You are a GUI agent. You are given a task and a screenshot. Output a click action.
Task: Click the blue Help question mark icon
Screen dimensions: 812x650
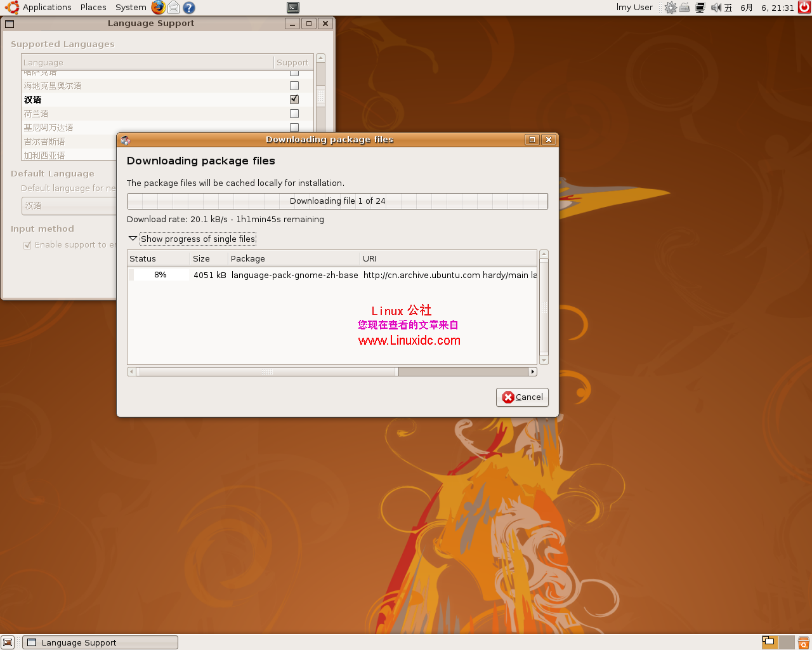188,8
